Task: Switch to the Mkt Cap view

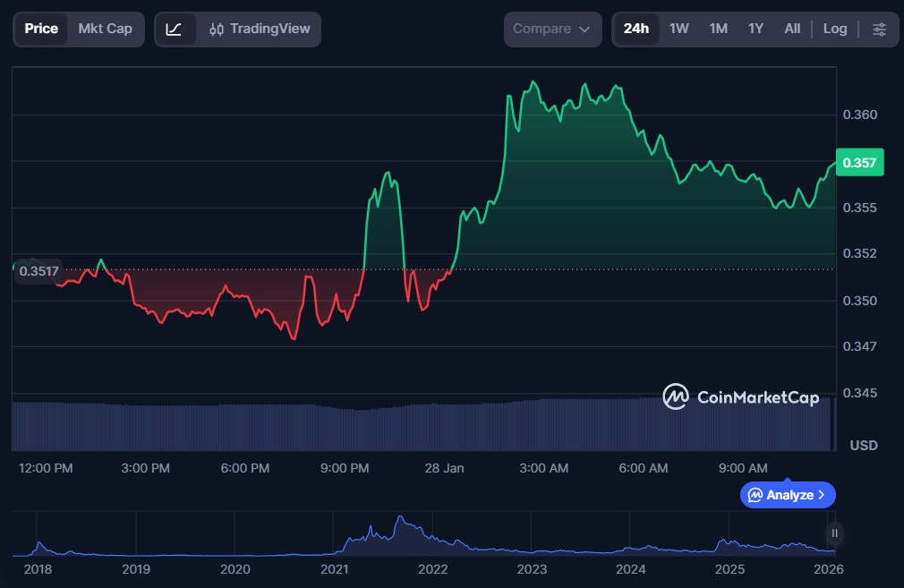Action: point(105,29)
